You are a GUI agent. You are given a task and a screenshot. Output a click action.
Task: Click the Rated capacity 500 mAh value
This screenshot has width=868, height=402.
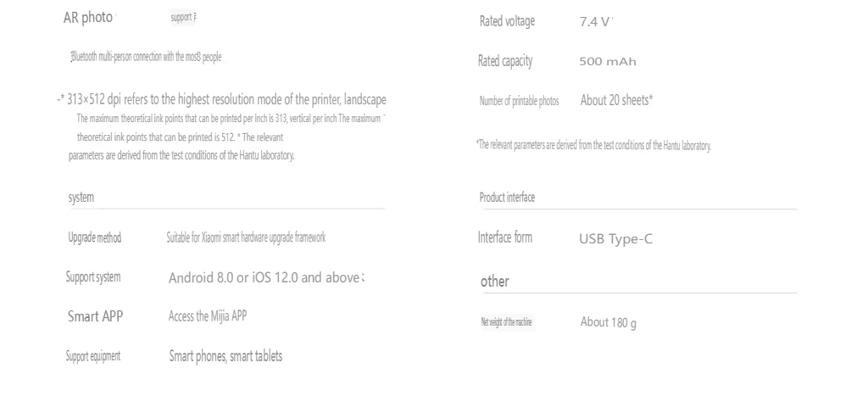click(x=607, y=61)
